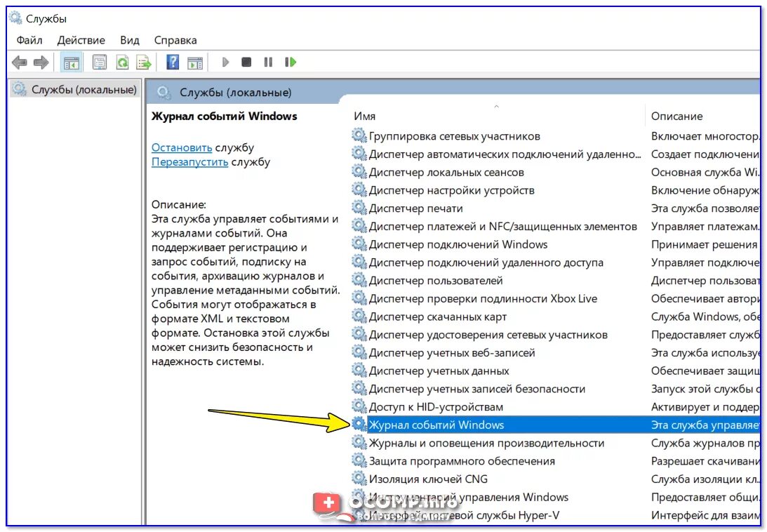
Task: Click description cell 'Служба изоляции кл...'
Action: tap(705, 479)
